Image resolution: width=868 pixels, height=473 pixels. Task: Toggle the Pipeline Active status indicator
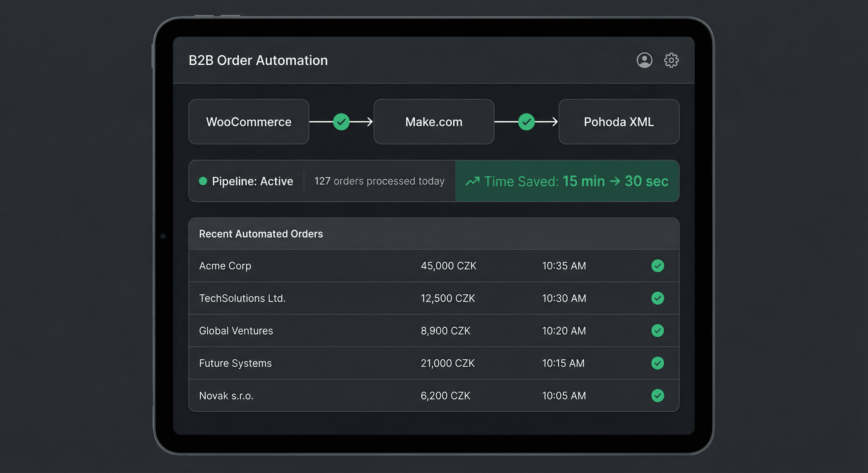pyautogui.click(x=203, y=181)
